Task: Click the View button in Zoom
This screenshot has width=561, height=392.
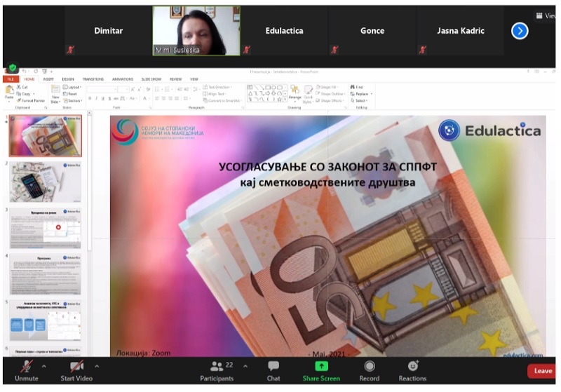Action: (x=546, y=15)
